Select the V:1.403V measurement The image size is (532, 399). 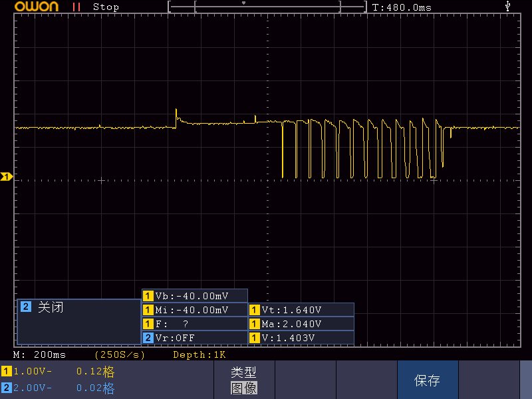pyautogui.click(x=301, y=338)
